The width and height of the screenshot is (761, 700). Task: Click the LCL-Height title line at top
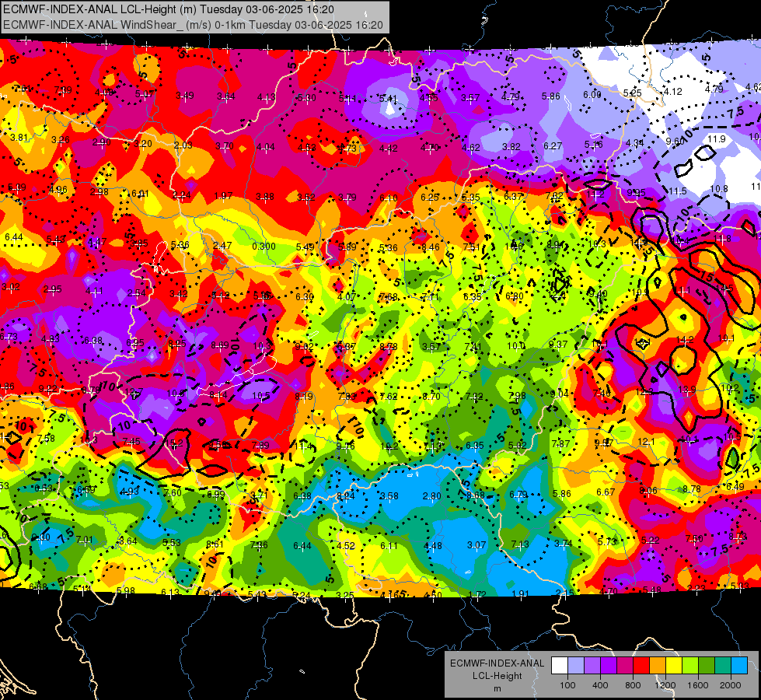point(169,9)
